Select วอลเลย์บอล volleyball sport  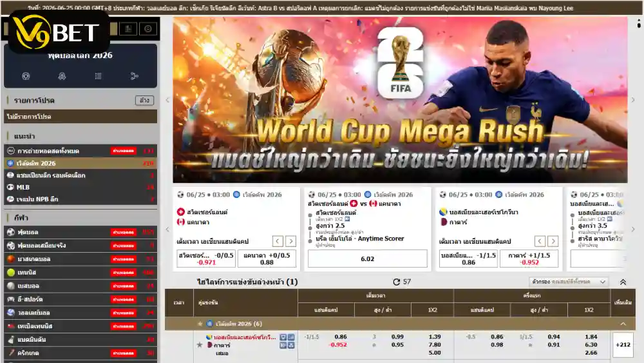pyautogui.click(x=80, y=313)
